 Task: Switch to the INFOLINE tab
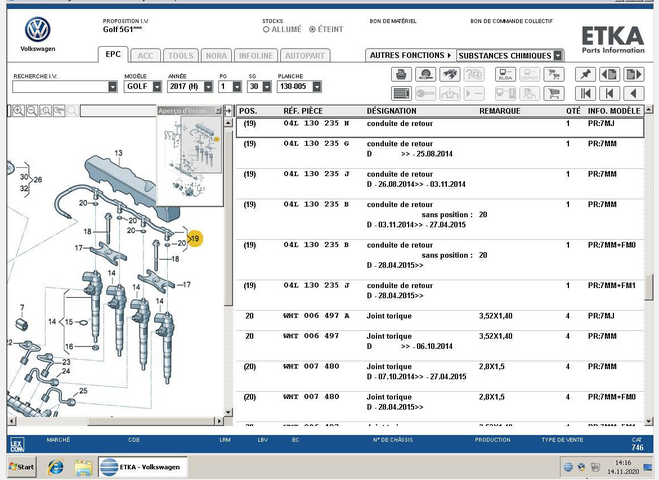[256, 55]
